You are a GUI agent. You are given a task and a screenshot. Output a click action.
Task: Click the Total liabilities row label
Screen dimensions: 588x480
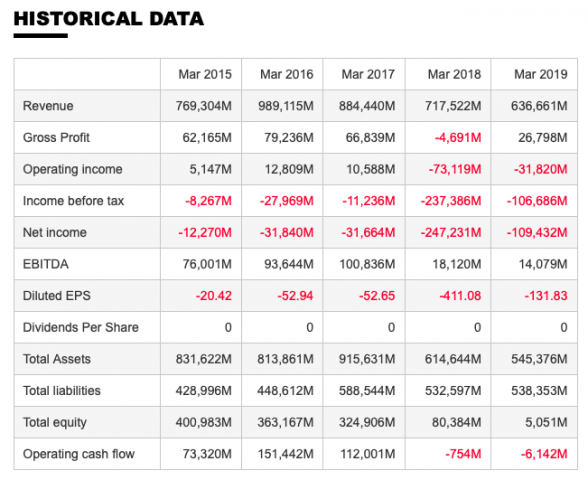click(62, 391)
